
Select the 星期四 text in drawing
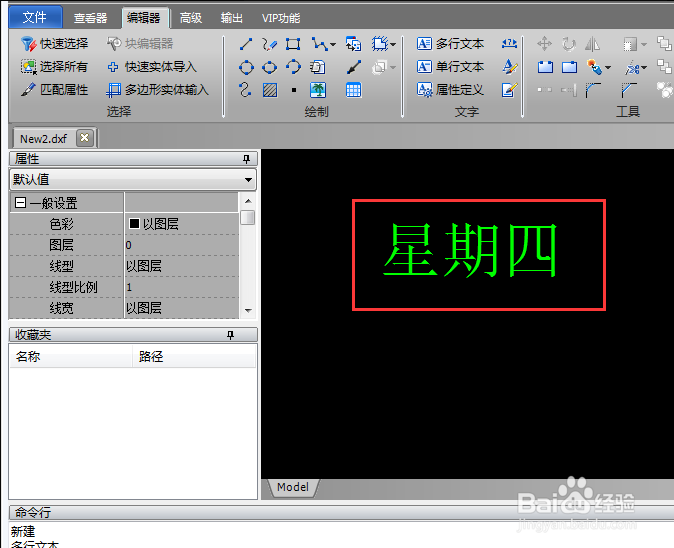pyautogui.click(x=470, y=251)
